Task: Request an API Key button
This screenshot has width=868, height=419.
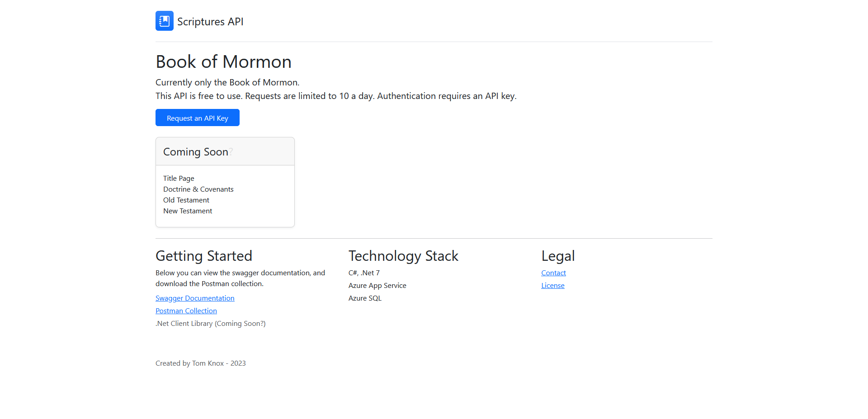Action: (x=198, y=118)
